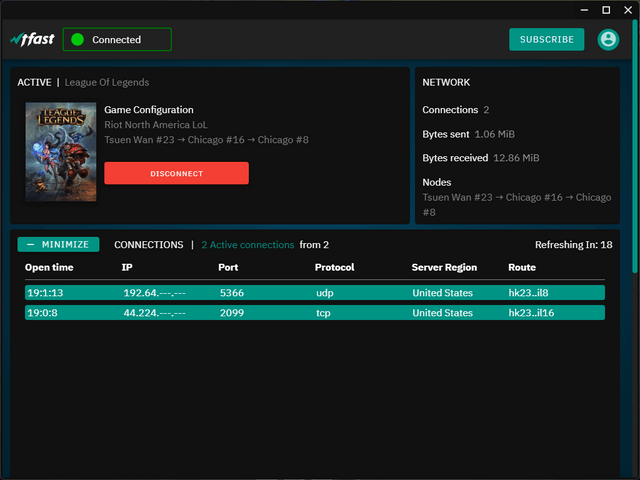The width and height of the screenshot is (640, 480).
Task: Click the NETWORK panel heading
Action: [446, 82]
